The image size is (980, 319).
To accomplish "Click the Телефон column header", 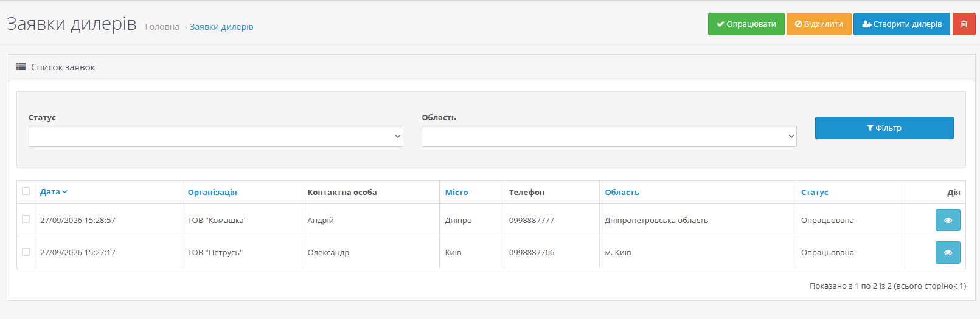I will tap(527, 192).
